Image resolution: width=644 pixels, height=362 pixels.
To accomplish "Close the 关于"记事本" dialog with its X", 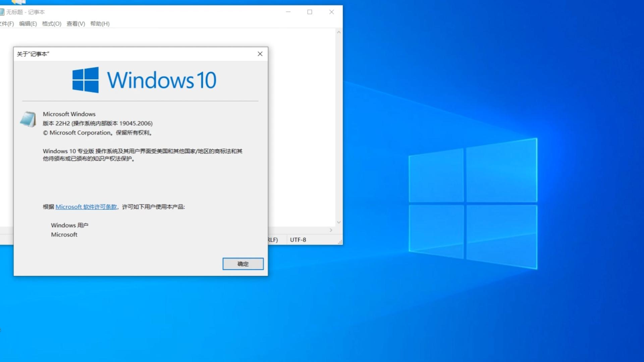I will 260,54.
